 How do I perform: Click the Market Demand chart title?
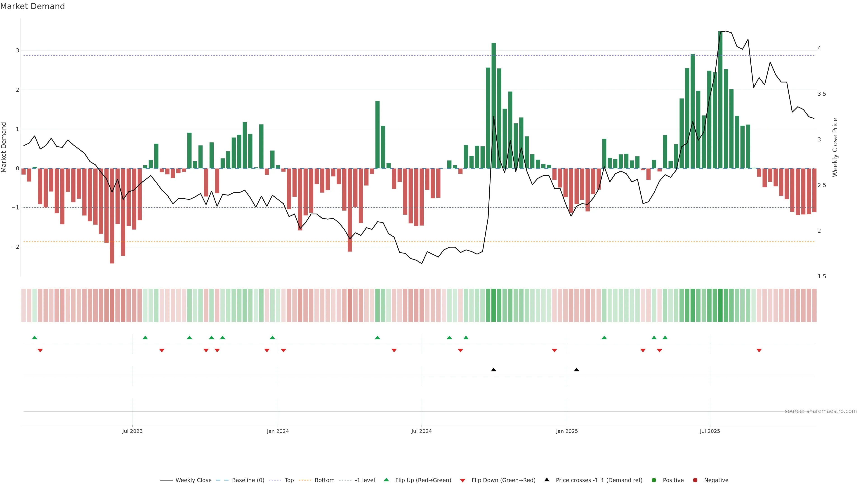(32, 6)
